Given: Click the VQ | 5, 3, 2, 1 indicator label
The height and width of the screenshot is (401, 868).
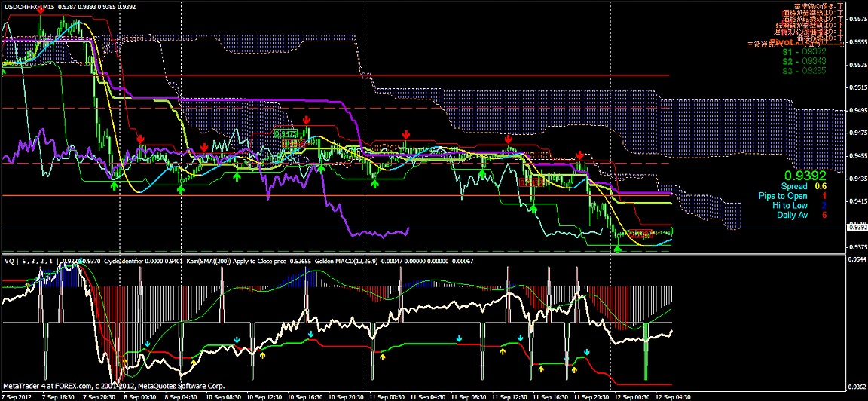Looking at the screenshot, I should 29,260.
